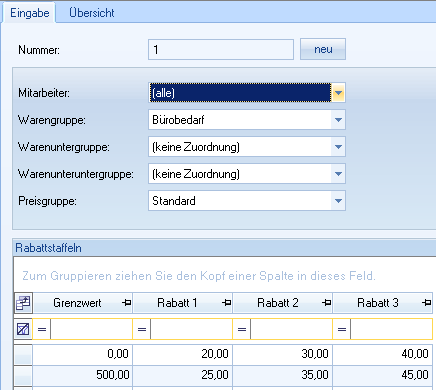Expand the Warenunteruntergruppe dropdown
436x390 pixels.
(x=338, y=174)
